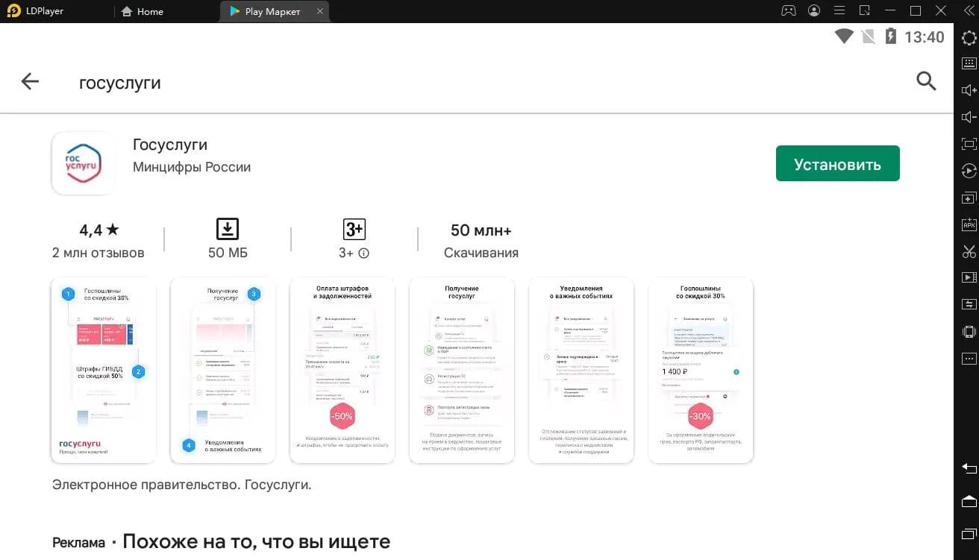This screenshot has width=979, height=560.
Task: Collapse the sidebar with double-chevron icon
Action: pos(968,11)
